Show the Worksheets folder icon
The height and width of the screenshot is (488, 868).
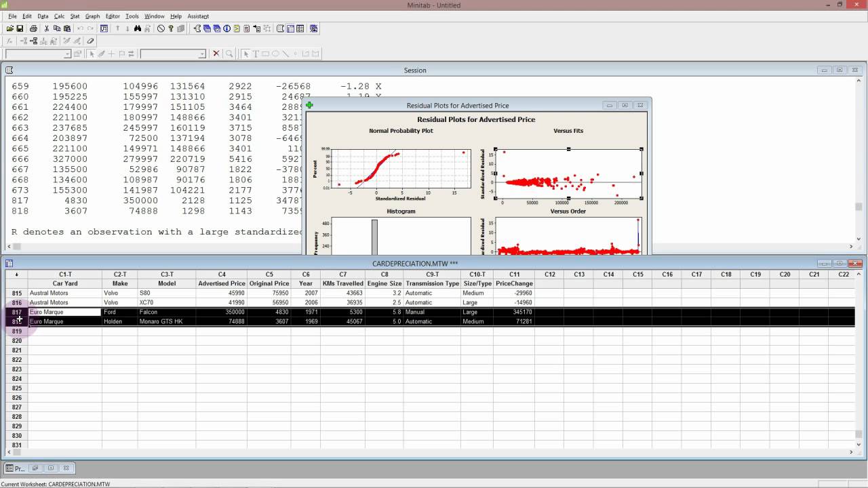(x=207, y=28)
